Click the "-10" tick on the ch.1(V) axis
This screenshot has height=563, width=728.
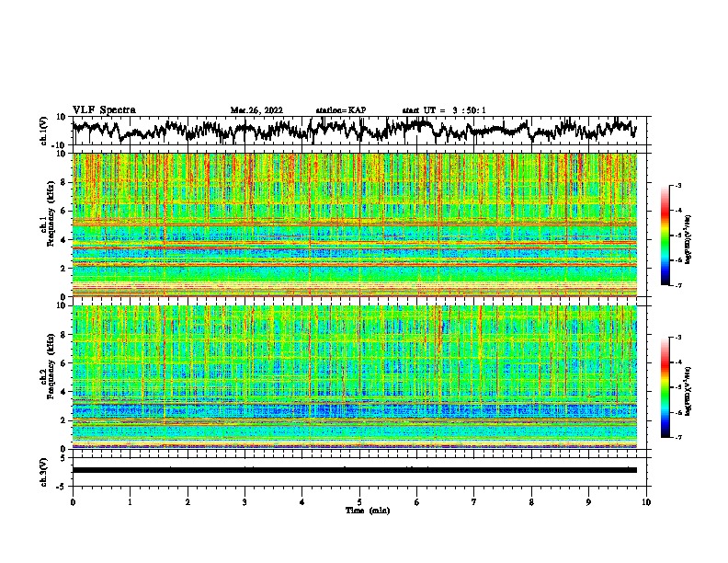pyautogui.click(x=60, y=144)
